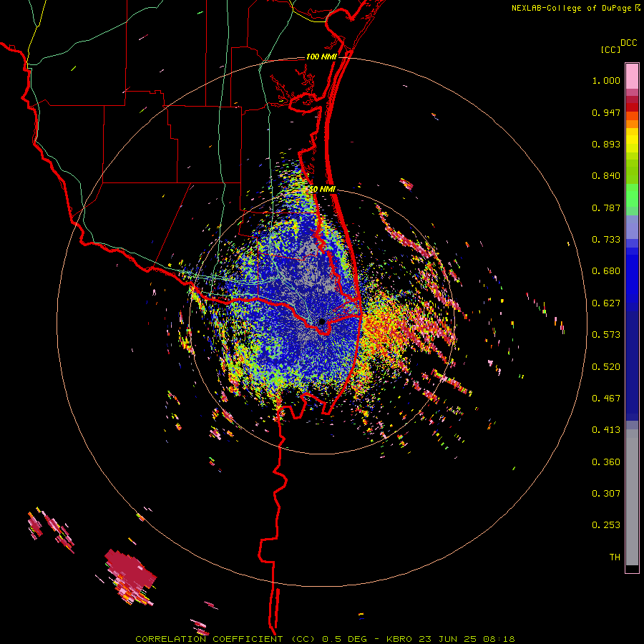Select the 0.627 color bar value

[x=606, y=303]
